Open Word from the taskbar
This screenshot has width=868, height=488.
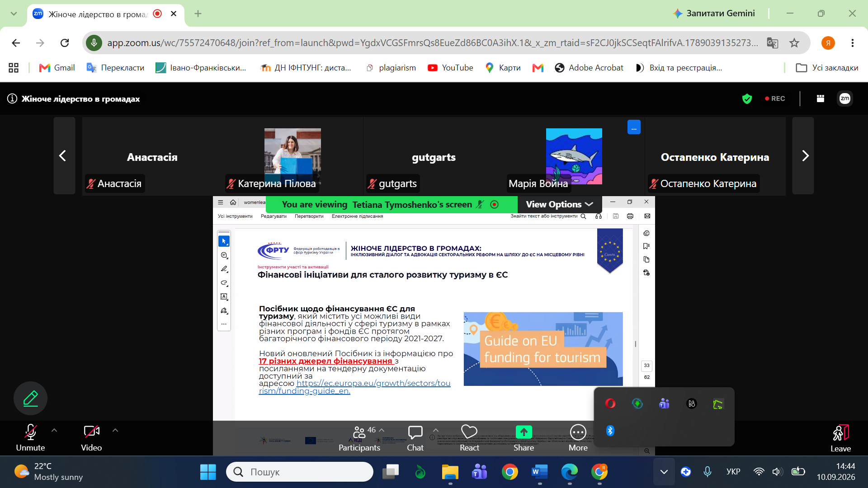point(539,472)
